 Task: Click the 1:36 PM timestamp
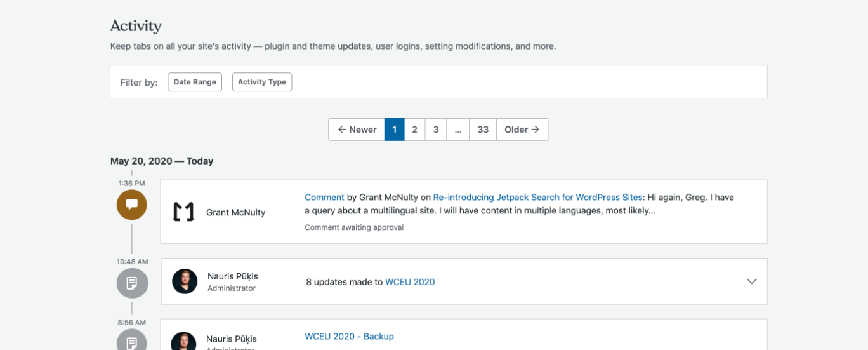[131, 184]
